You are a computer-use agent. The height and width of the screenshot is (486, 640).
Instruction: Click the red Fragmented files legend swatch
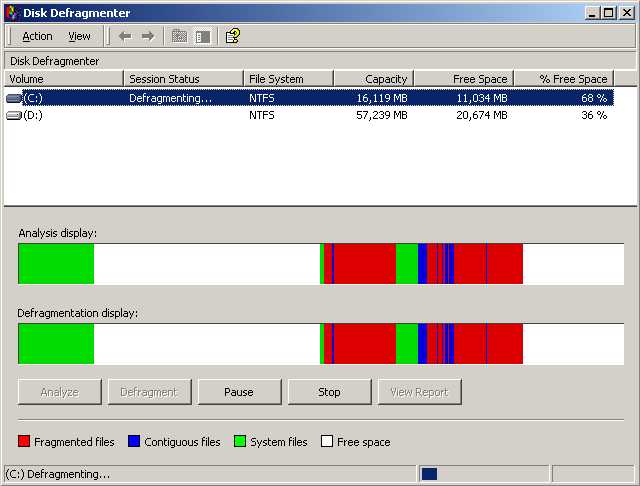click(24, 441)
